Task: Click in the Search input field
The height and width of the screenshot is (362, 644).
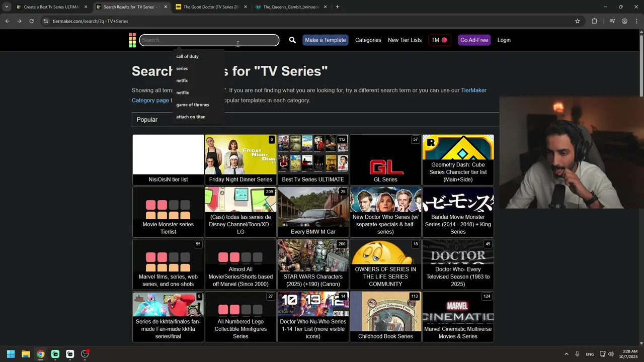Action: click(x=209, y=40)
